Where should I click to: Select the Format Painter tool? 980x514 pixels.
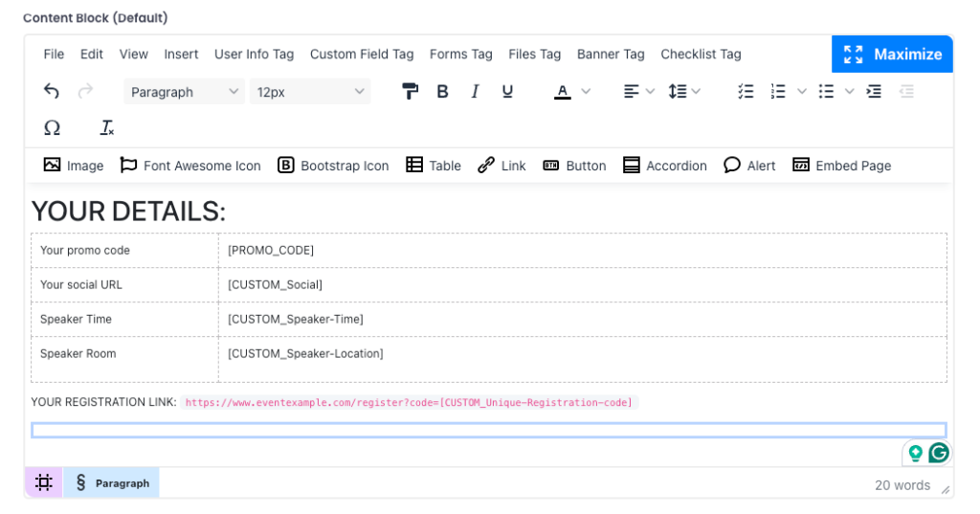(410, 92)
